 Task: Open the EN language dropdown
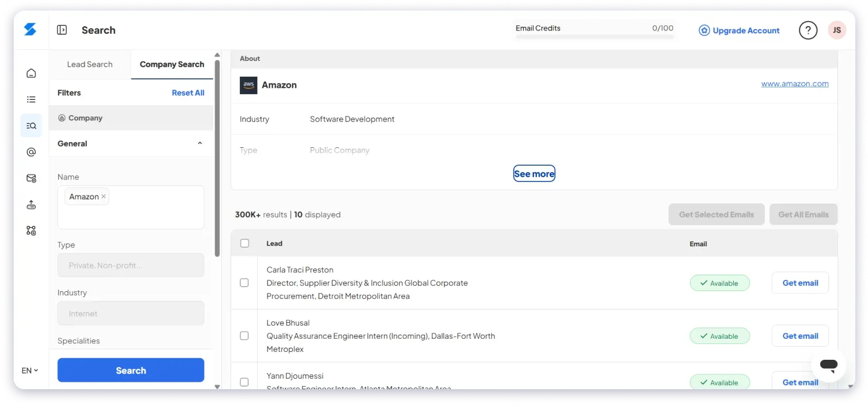(x=29, y=370)
